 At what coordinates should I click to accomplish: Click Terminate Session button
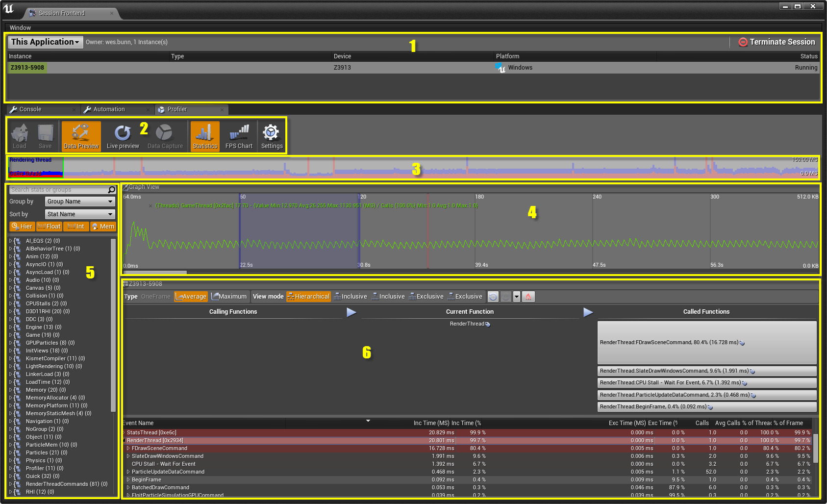(x=777, y=42)
